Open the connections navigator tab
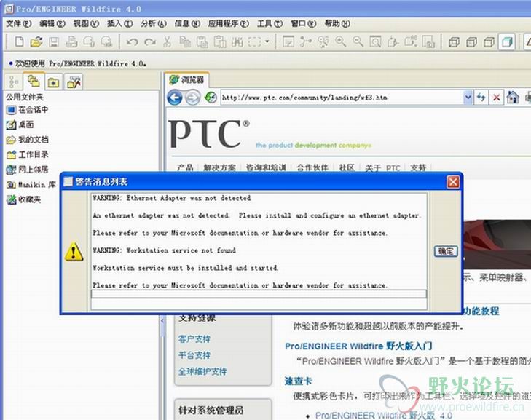Screen dimensions: 531x420 (x=74, y=82)
